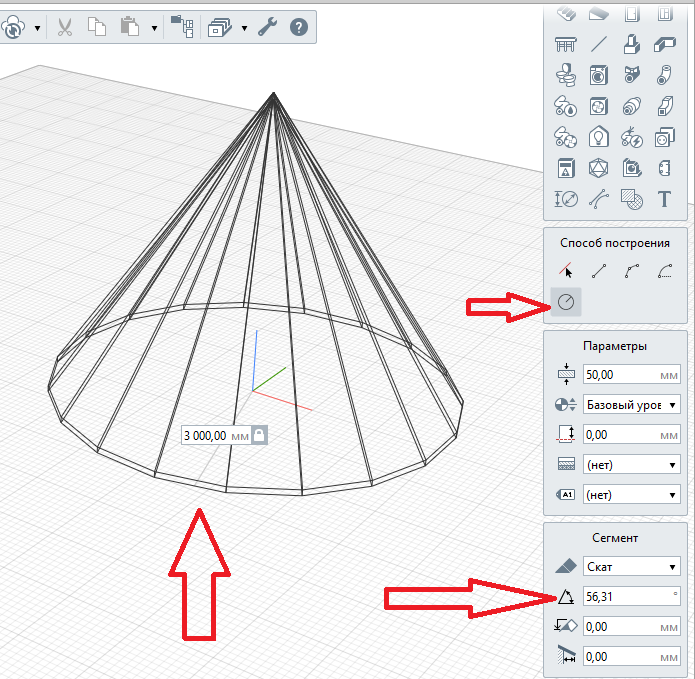Open the Скат segment type dropdown
Image resolution: width=695 pixels, height=679 pixels.
pos(632,567)
